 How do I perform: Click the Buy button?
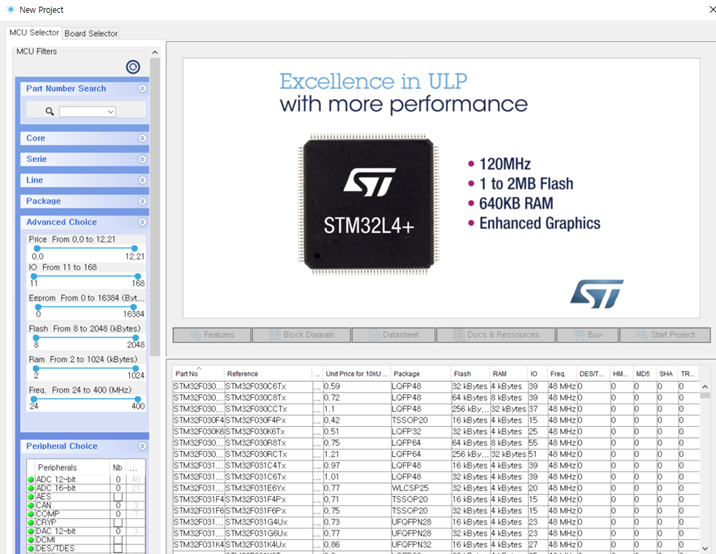588,335
